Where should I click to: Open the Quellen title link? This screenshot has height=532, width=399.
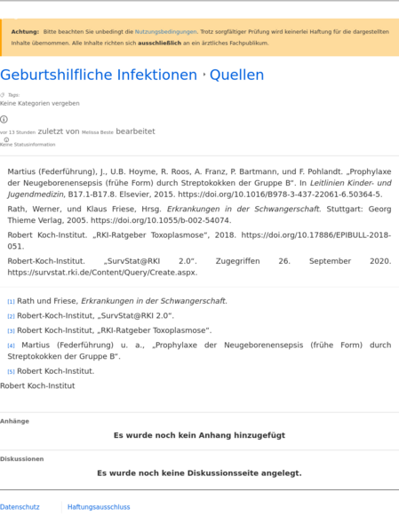click(x=236, y=75)
